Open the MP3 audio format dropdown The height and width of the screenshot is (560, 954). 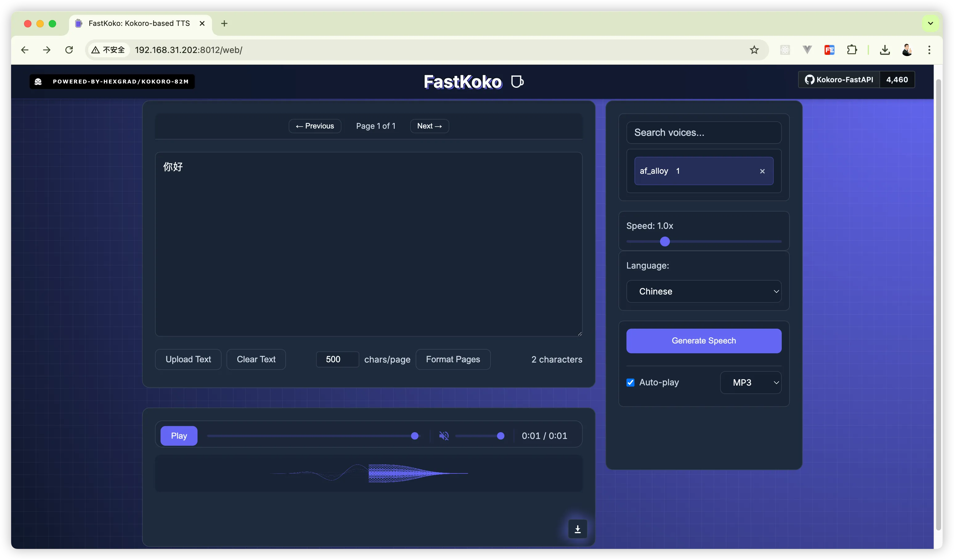click(751, 383)
